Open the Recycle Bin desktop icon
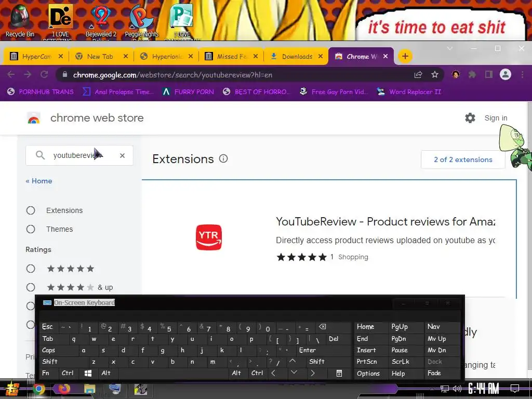532x399 pixels. 20,20
